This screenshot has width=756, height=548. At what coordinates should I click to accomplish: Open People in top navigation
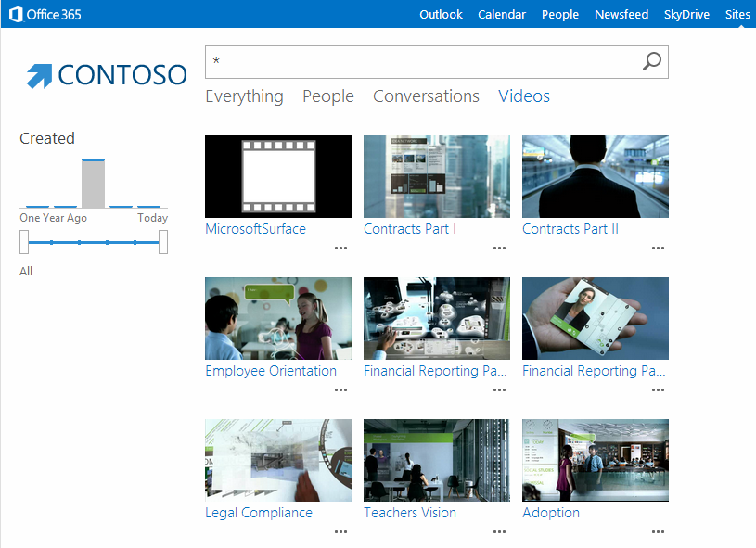coord(559,15)
